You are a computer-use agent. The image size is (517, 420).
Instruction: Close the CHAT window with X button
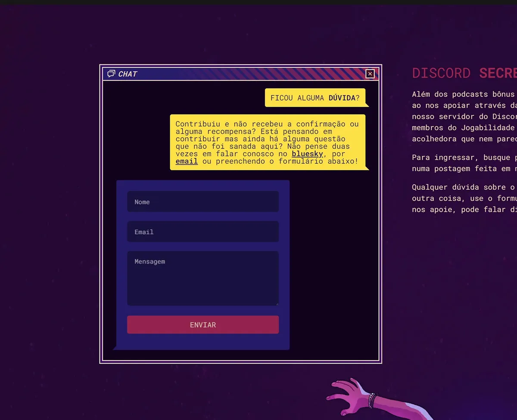(370, 74)
